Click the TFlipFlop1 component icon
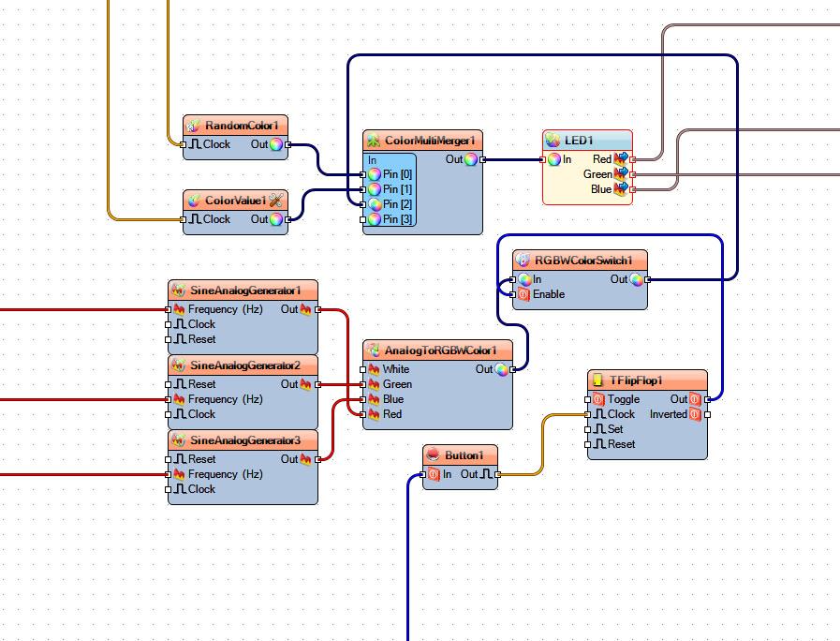 597,380
